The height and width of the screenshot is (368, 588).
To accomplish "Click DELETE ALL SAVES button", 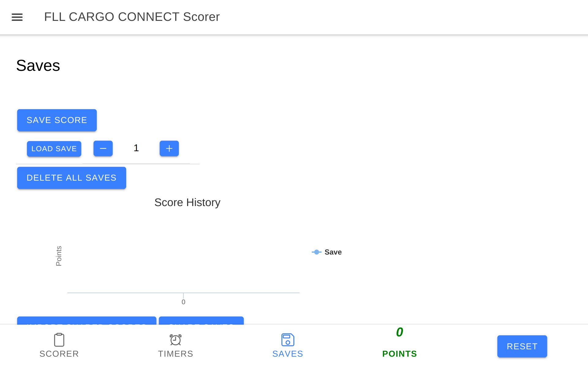I will [x=71, y=178].
